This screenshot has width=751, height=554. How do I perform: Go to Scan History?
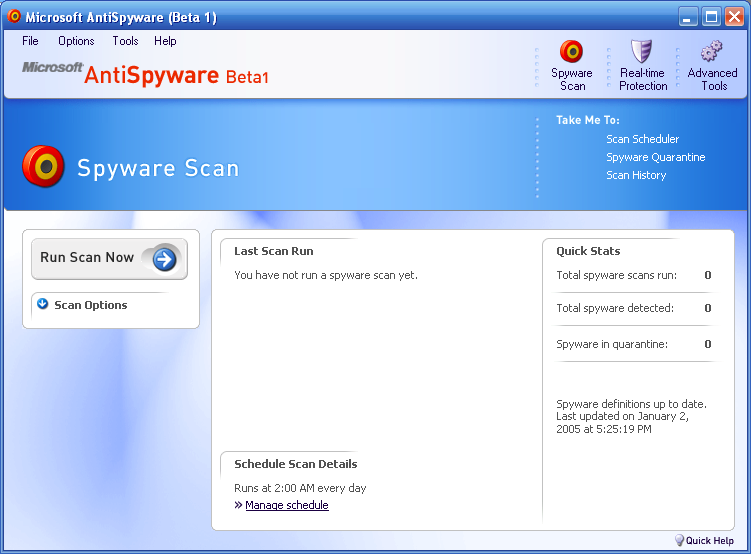636,175
